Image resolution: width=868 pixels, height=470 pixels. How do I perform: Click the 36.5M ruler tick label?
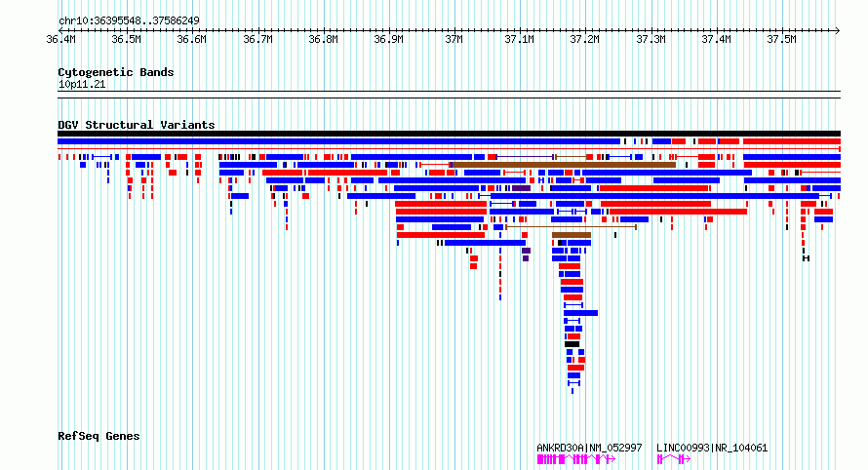click(126, 39)
